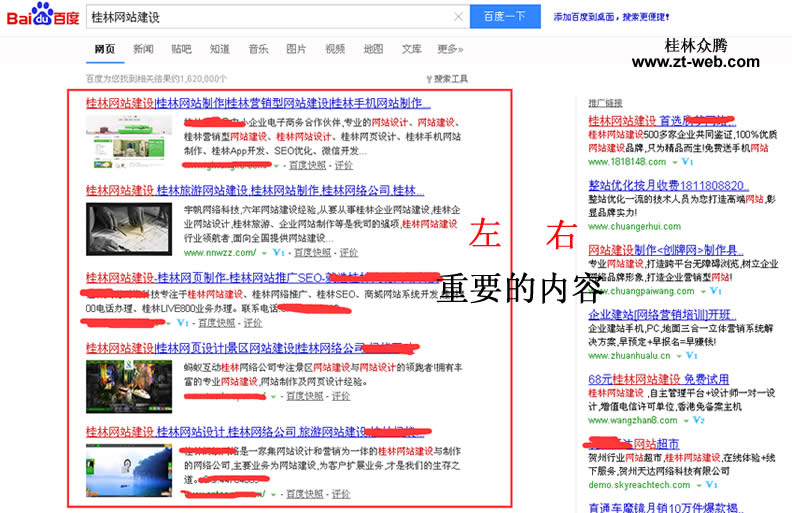Switch to the 图片 tab
This screenshot has height=513, width=792.
pyautogui.click(x=296, y=49)
